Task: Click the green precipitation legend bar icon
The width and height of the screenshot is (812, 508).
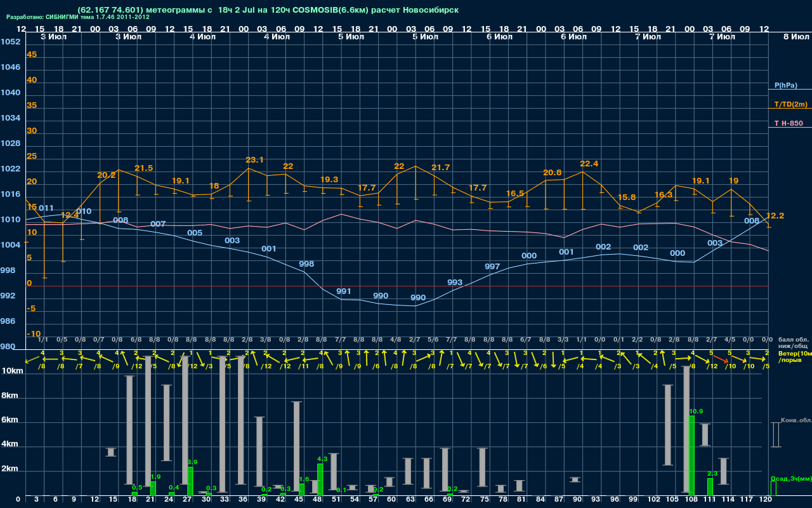Action: click(773, 488)
